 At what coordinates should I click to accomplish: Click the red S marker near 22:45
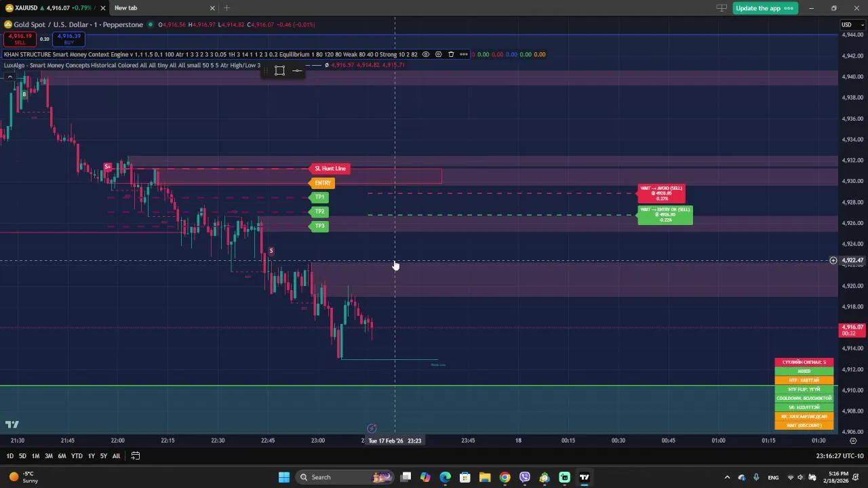(x=271, y=251)
